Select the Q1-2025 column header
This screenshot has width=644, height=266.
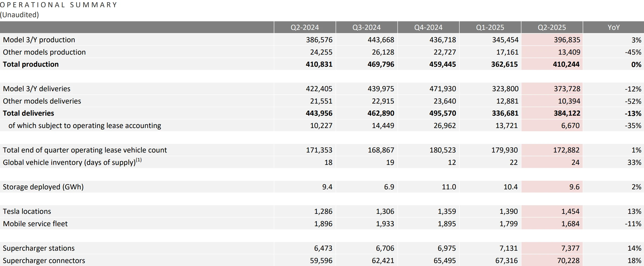tap(490, 27)
